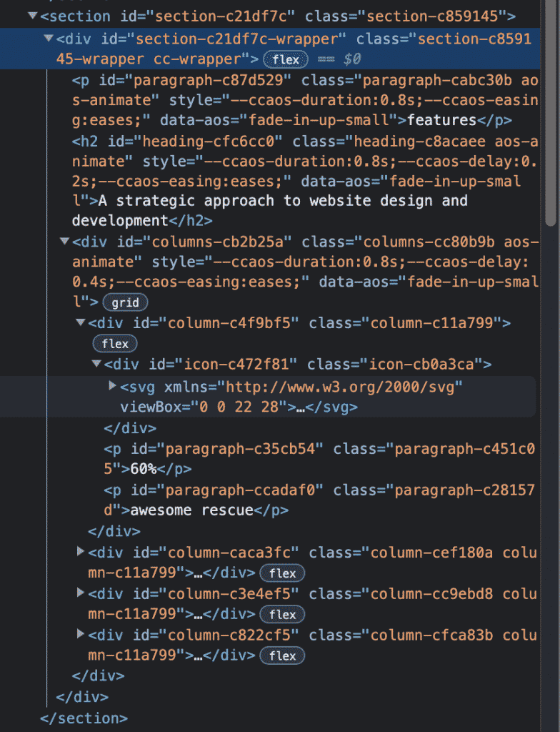Collapse the icon-c472f81 div node
The image size is (560, 732).
click(x=96, y=363)
